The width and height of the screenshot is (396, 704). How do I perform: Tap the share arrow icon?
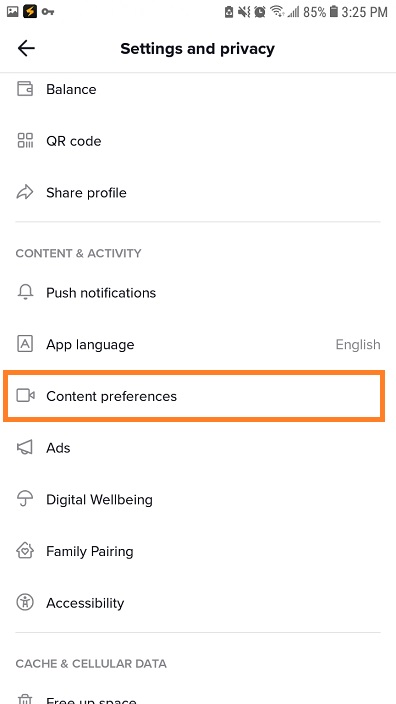click(x=25, y=192)
